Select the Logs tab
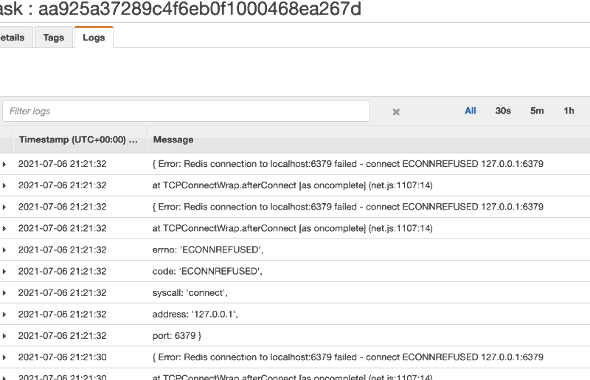The height and width of the screenshot is (380, 590). (x=94, y=37)
